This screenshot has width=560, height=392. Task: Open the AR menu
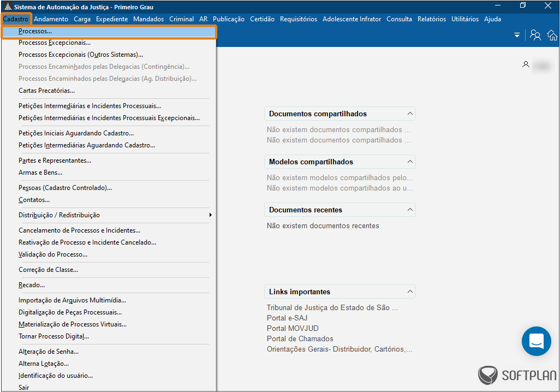tap(203, 19)
